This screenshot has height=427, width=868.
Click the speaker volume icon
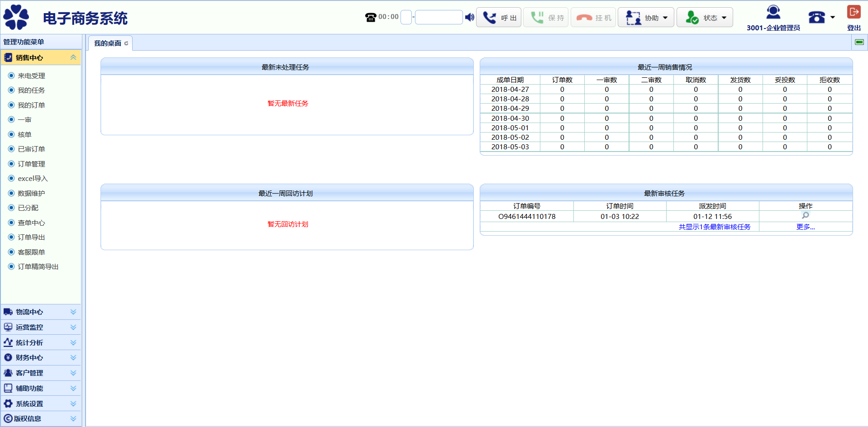(x=470, y=17)
